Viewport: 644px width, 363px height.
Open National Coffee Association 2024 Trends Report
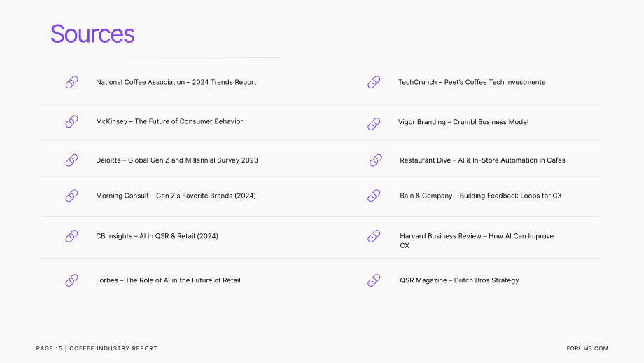[x=176, y=82]
